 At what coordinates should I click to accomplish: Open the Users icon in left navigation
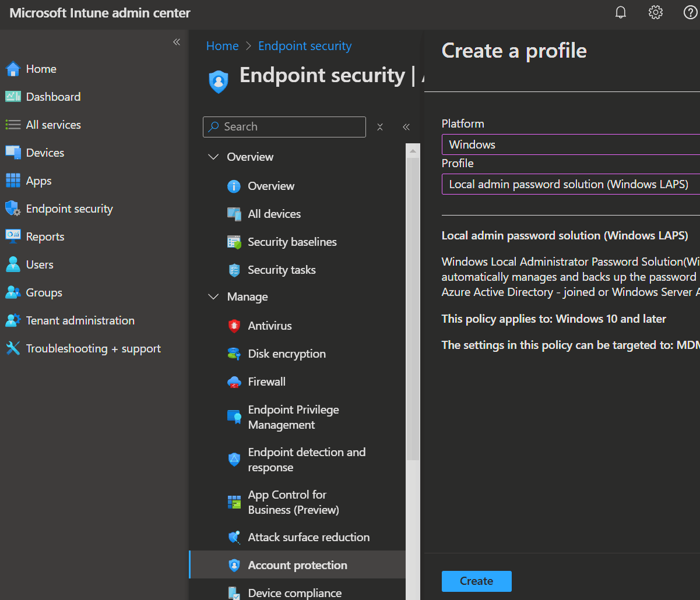[13, 264]
